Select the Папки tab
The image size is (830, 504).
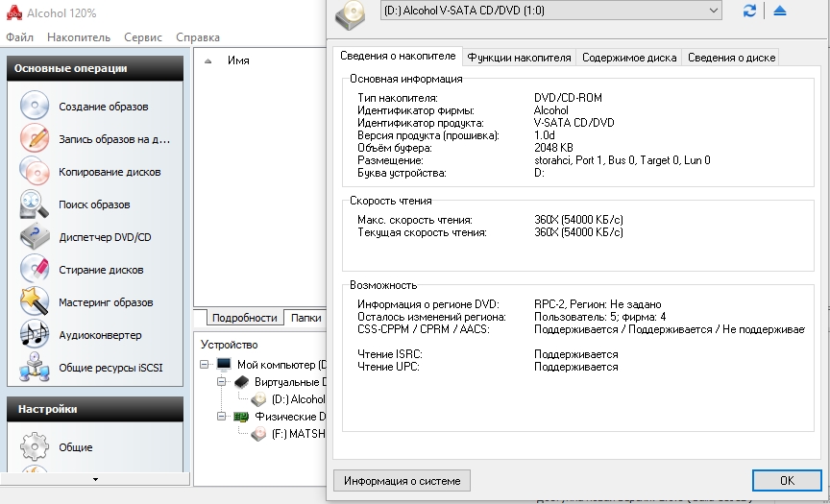point(305,318)
